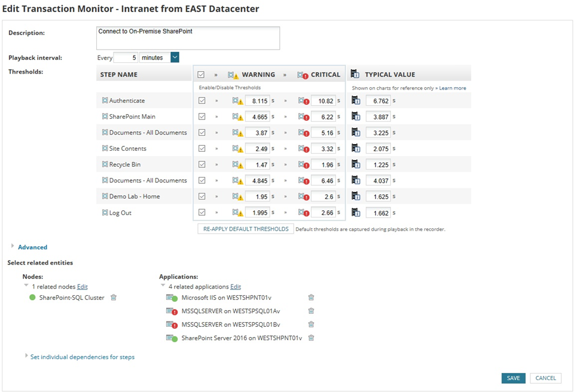The width and height of the screenshot is (574, 392).
Task: Collapse the 1 related nodes list
Action: pos(26,285)
